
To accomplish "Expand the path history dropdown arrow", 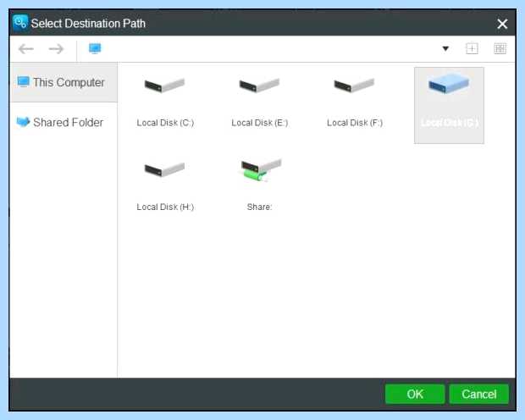I will [x=445, y=49].
